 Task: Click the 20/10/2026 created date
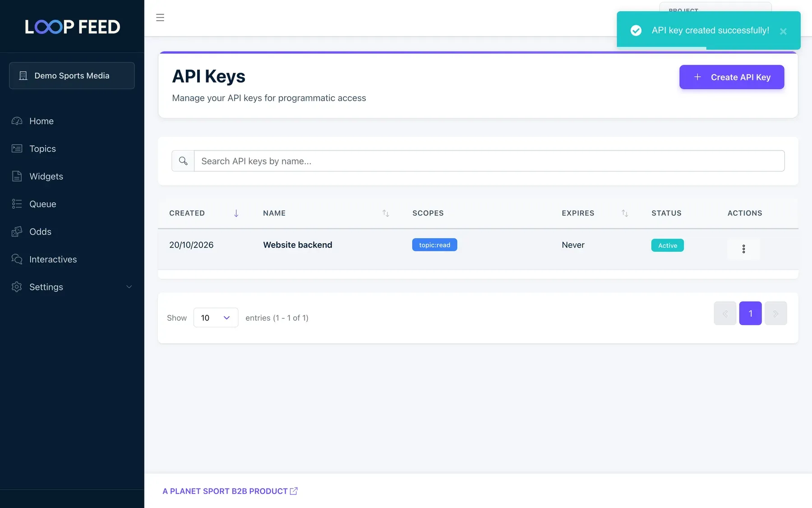coord(191,245)
